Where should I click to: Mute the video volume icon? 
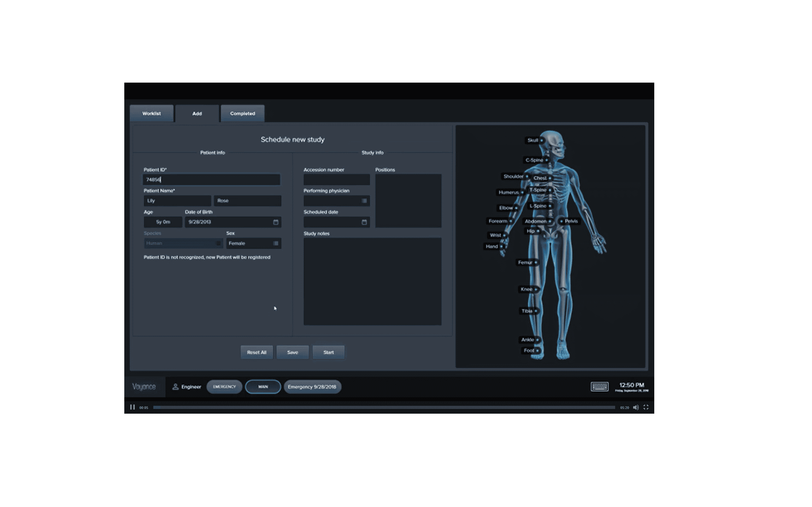(636, 407)
